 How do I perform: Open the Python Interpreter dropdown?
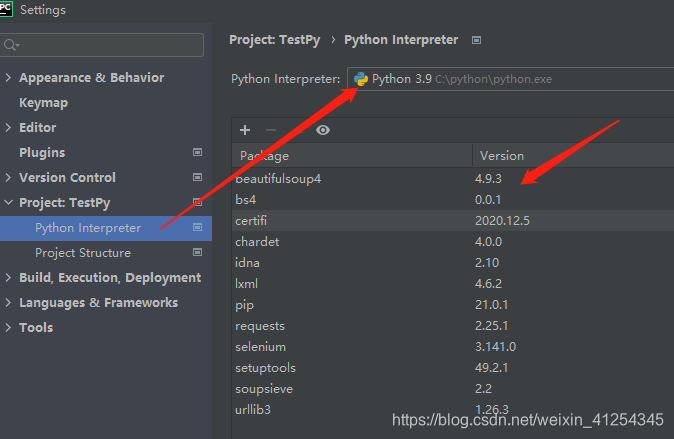510,79
